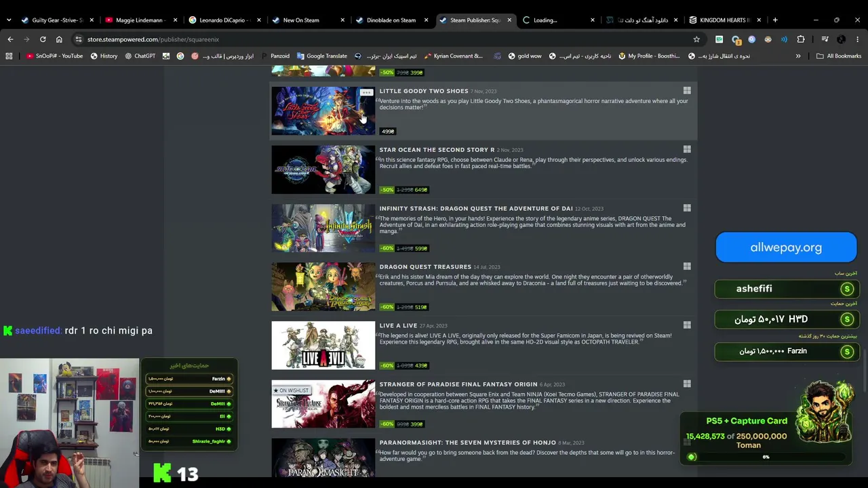
Task: Open the apps grid in bookmarks bar
Action: click(x=9, y=56)
